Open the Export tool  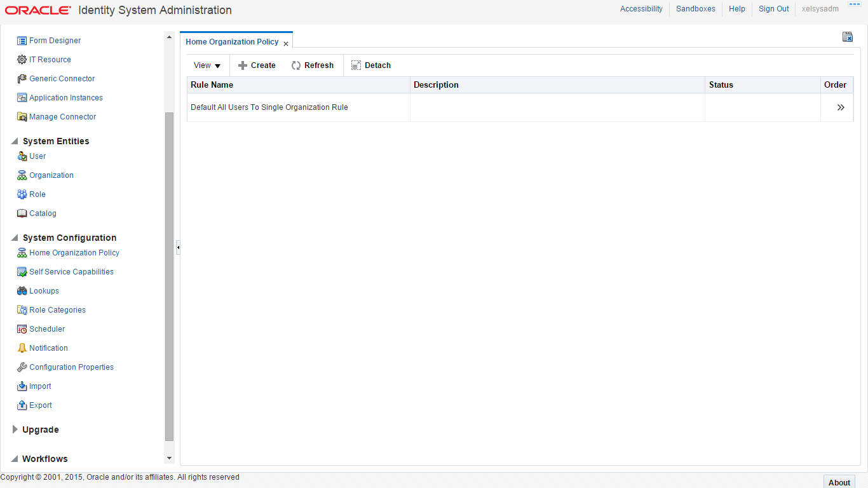tap(40, 405)
